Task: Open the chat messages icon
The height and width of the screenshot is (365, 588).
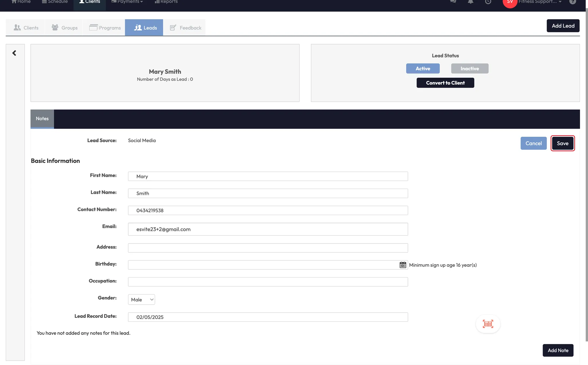Action: pos(453,2)
